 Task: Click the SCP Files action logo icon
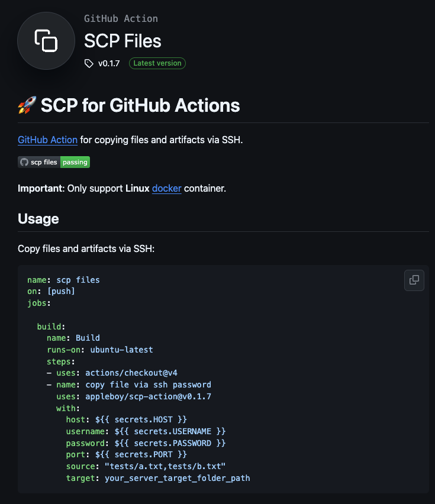click(46, 41)
